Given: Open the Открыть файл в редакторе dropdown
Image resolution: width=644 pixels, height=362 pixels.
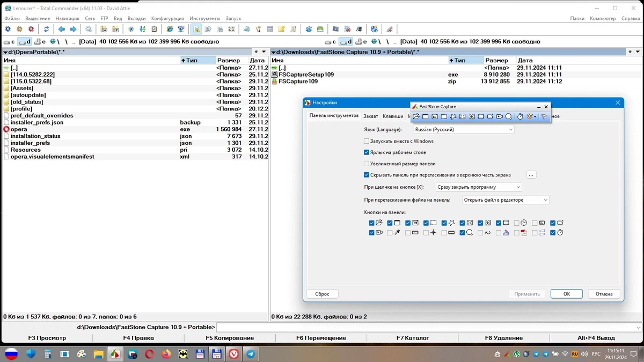Looking at the screenshot, I should (506, 200).
